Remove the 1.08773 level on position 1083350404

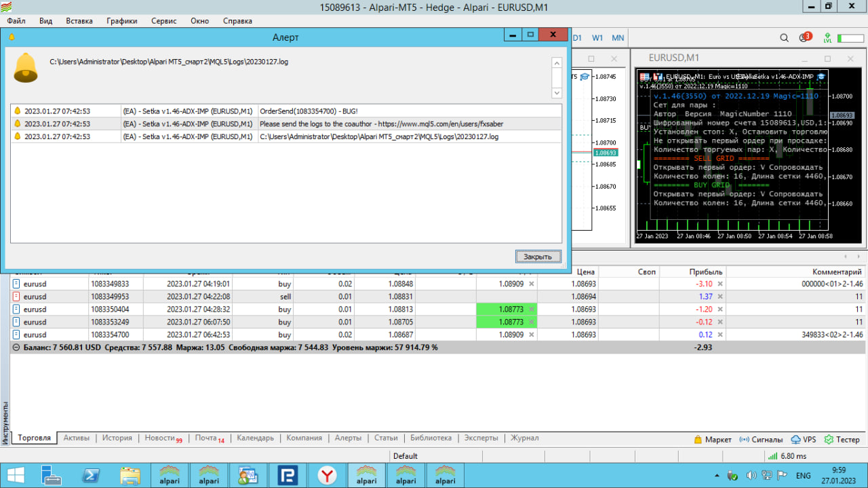point(532,309)
